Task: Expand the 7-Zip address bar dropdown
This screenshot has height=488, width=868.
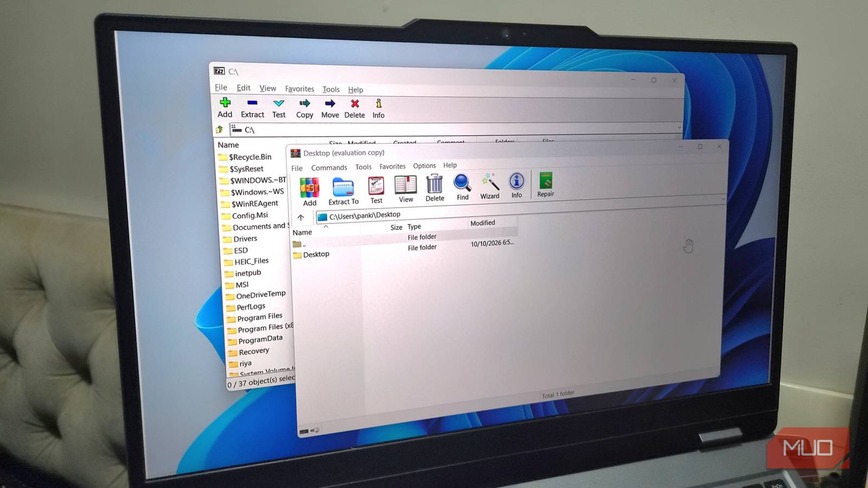Action: tap(679, 127)
